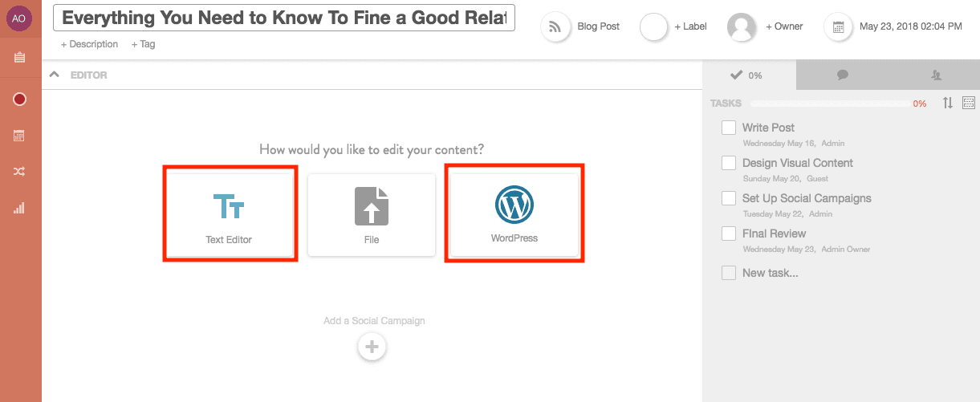Screen dimensions: 980x402
Task: Click the Write Post task name
Action: coord(768,128)
